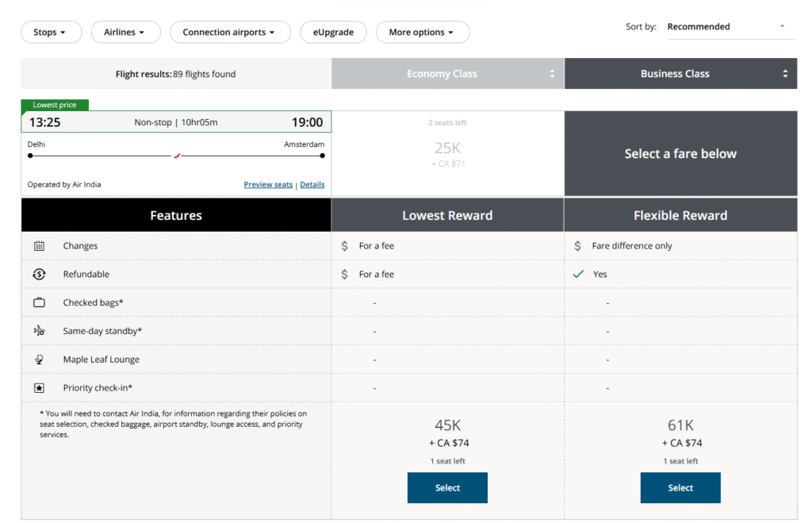Open the Stops filter dropdown
Screen dimensions: 812x523
pyautogui.click(x=51, y=33)
